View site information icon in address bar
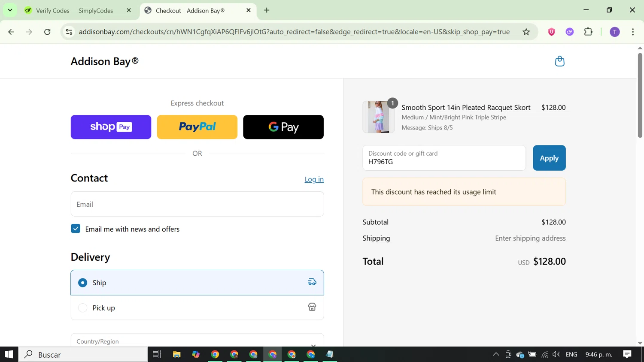 point(69,32)
